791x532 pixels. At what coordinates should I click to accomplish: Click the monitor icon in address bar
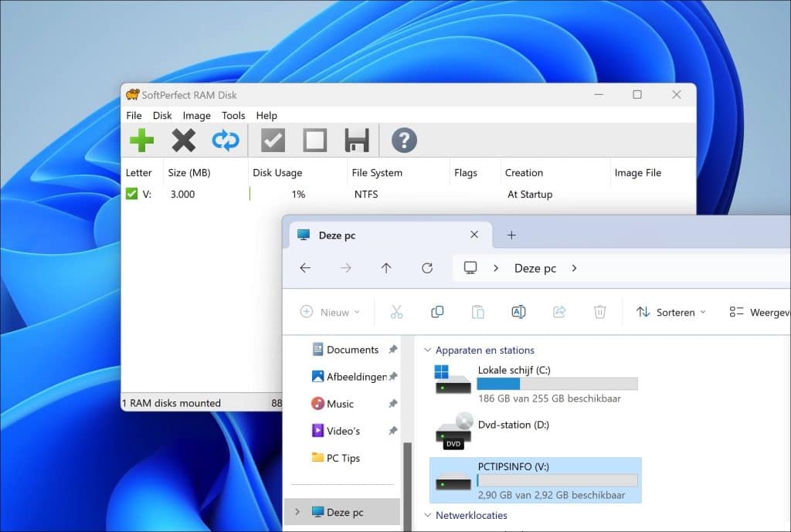470,268
